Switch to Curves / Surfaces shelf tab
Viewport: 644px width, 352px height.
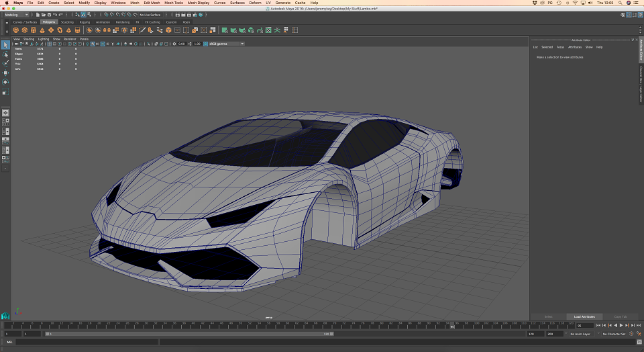[x=25, y=22]
